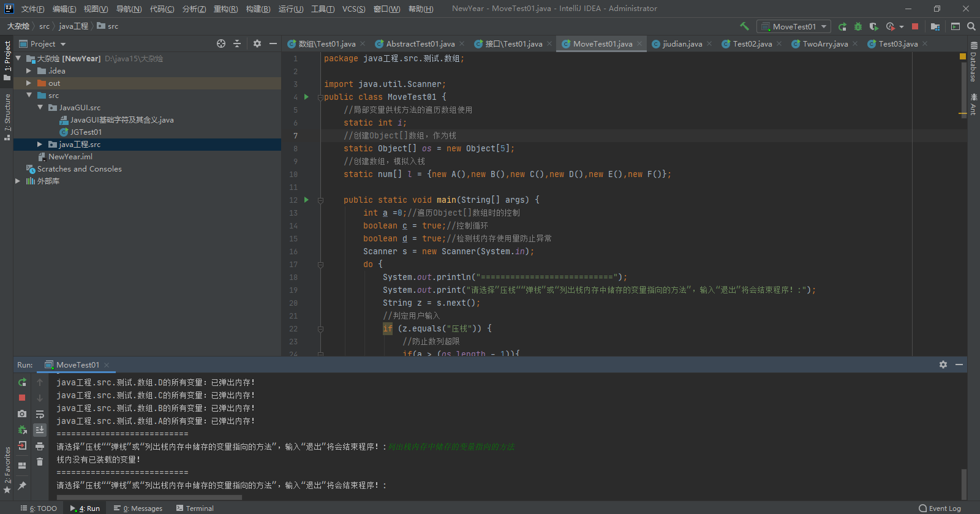Image resolution: width=980 pixels, height=514 pixels.
Task: Run MoveTest01 with coverage
Action: [874, 26]
